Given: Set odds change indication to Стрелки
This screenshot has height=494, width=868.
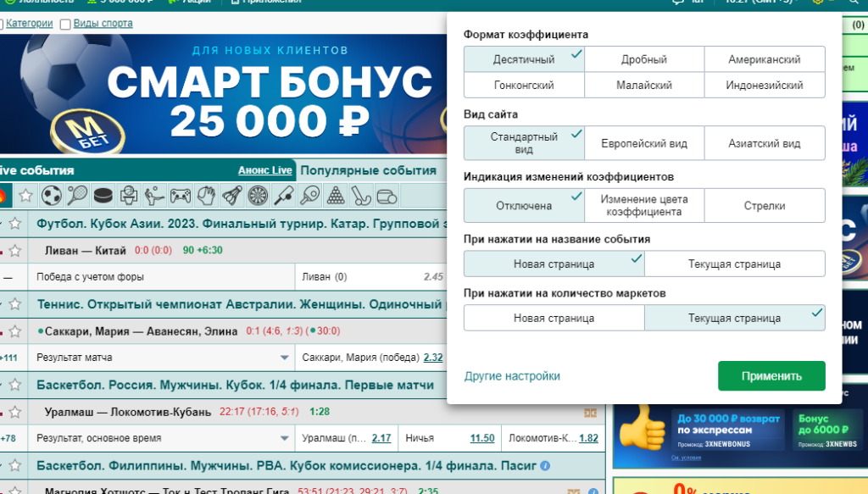Looking at the screenshot, I should coord(765,206).
